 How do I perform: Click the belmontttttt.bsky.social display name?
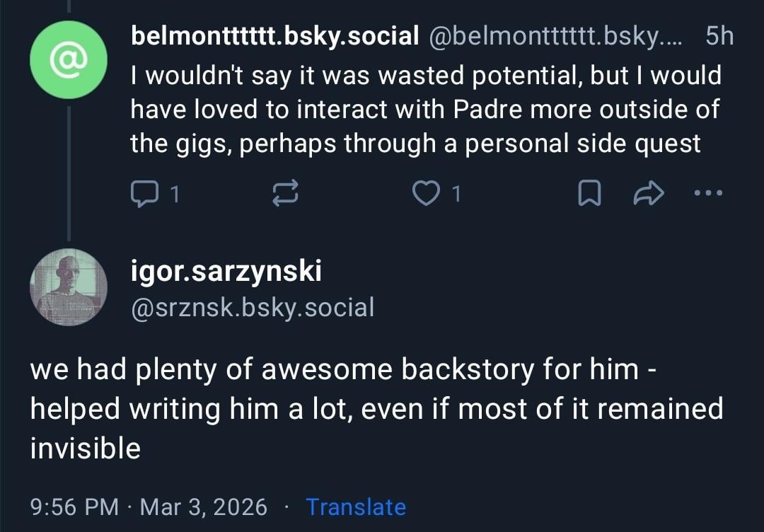coord(275,36)
